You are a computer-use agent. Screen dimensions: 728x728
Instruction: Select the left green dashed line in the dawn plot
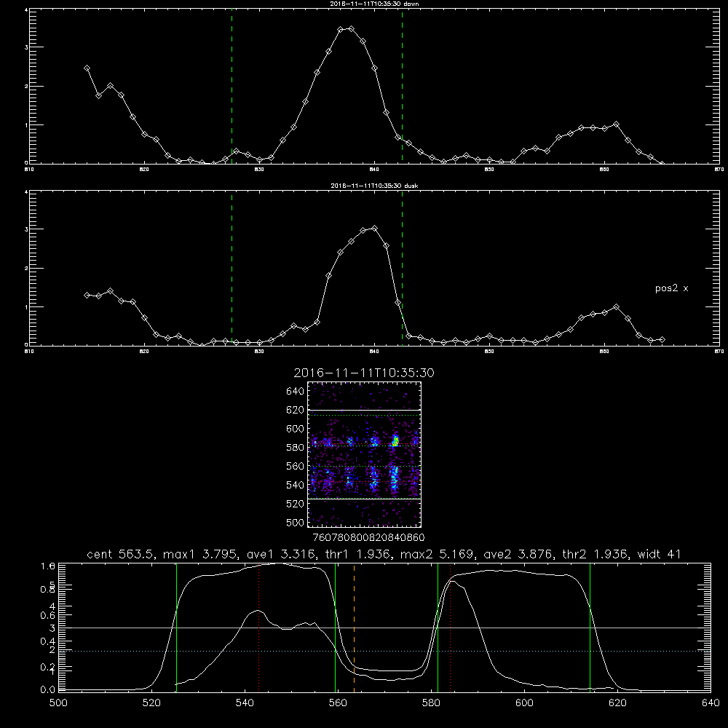(x=232, y=86)
